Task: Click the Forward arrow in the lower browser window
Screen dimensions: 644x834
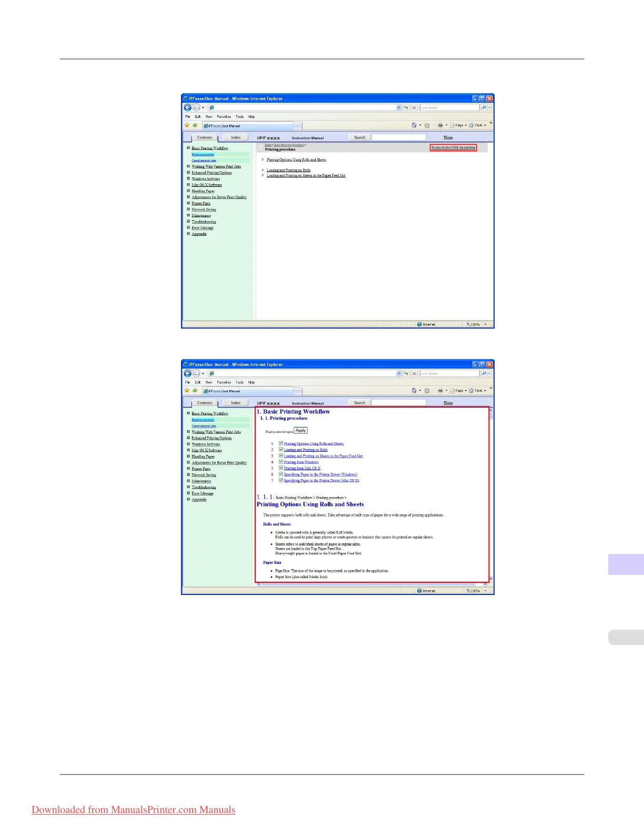Action: (196, 373)
